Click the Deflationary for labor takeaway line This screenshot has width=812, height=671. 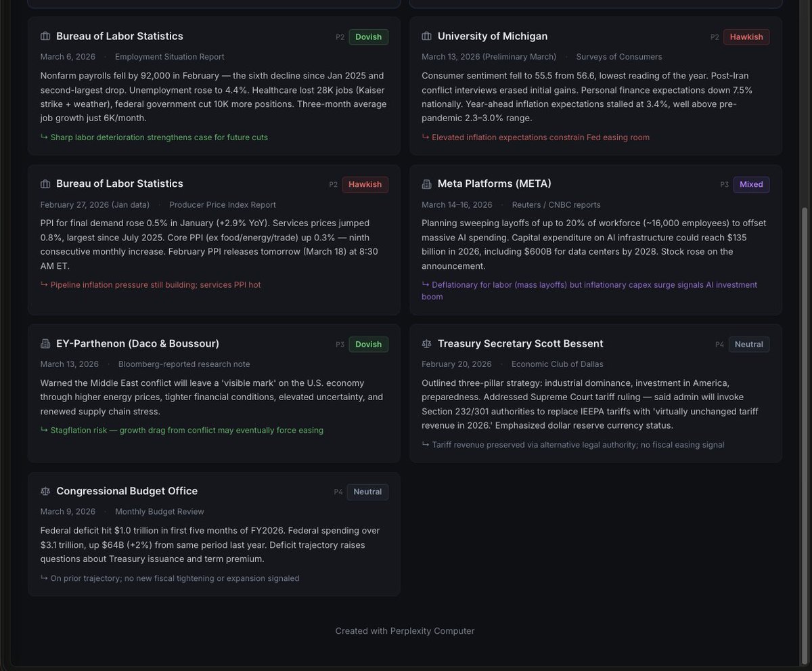coord(589,290)
